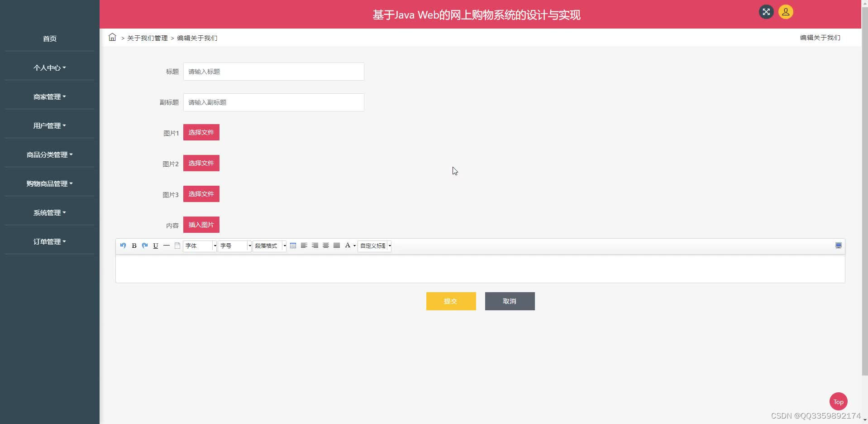868x424 pixels.
Task: Toggle bold formatting in the editor
Action: click(x=134, y=246)
